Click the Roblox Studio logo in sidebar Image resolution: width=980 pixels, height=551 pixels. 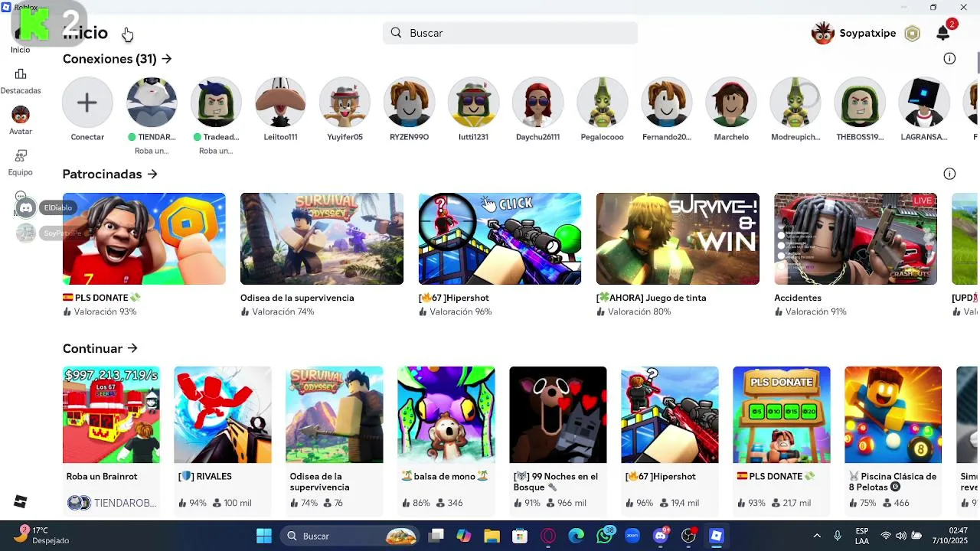point(21,501)
